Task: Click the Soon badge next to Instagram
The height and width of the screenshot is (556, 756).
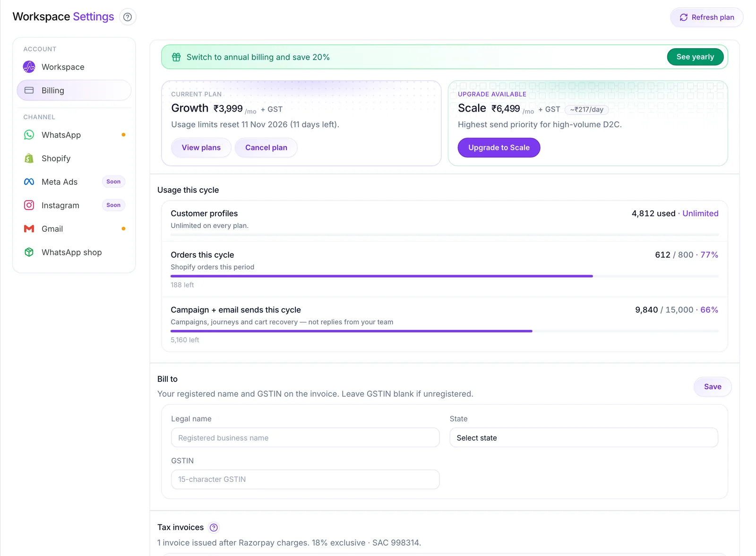Action: [113, 205]
